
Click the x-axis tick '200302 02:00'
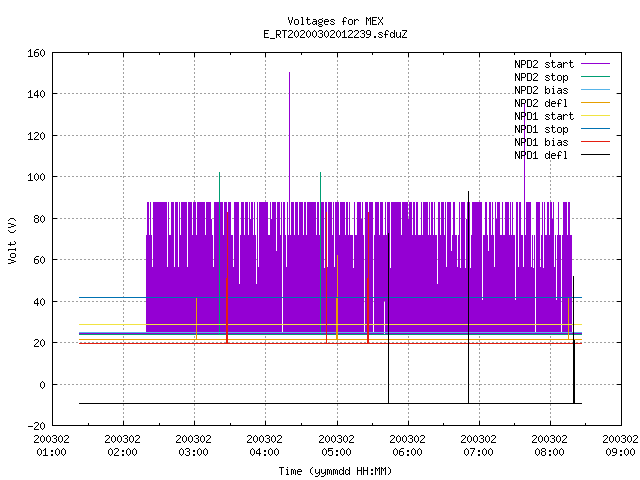pyautogui.click(x=122, y=445)
